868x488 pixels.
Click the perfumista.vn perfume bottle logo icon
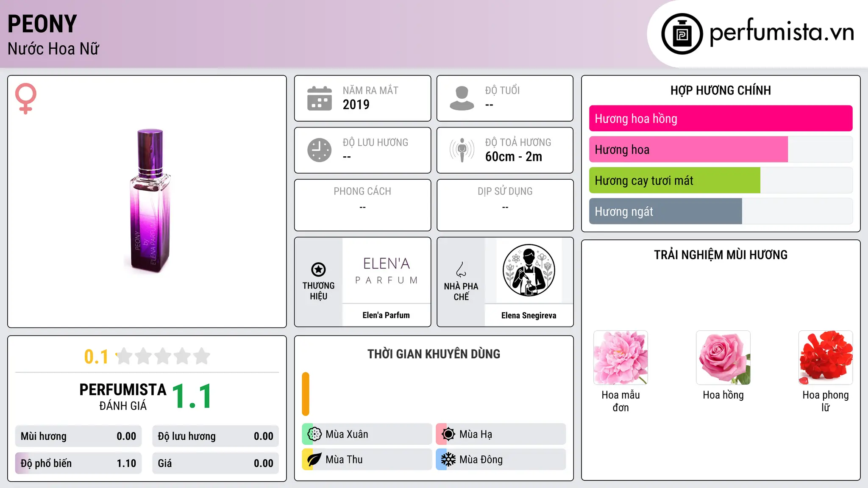[x=682, y=34]
